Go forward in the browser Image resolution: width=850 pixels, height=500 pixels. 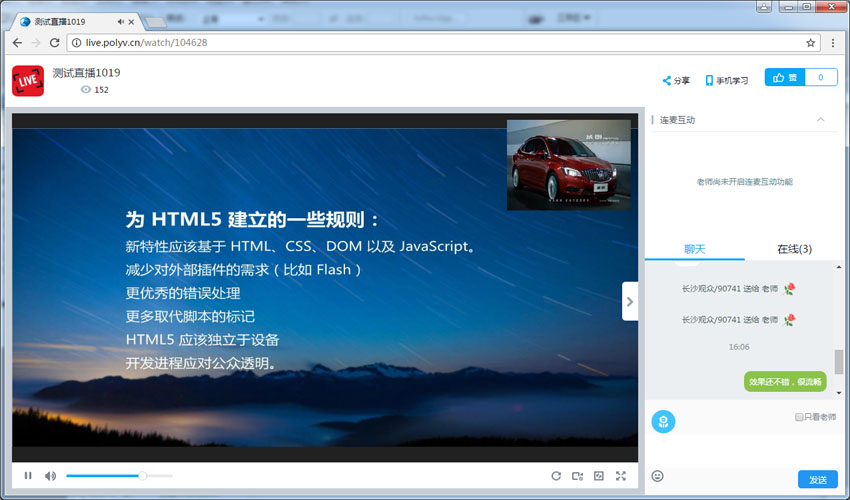36,42
